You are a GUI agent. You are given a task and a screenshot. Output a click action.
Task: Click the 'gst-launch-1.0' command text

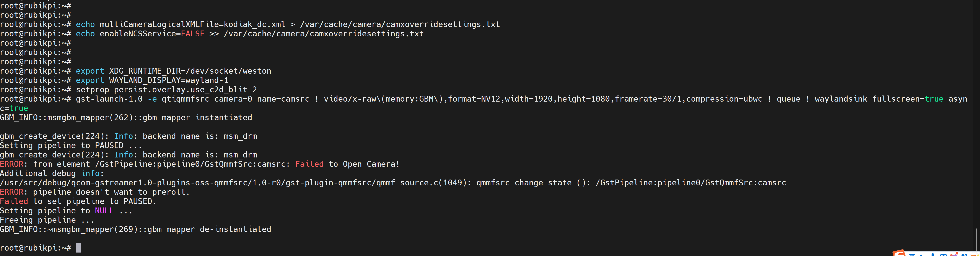pos(109,99)
